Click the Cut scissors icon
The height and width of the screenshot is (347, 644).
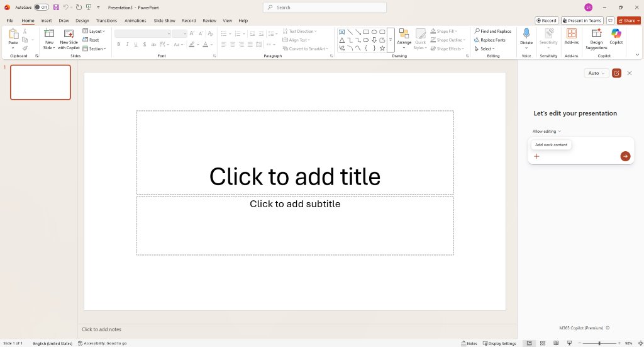coord(25,31)
